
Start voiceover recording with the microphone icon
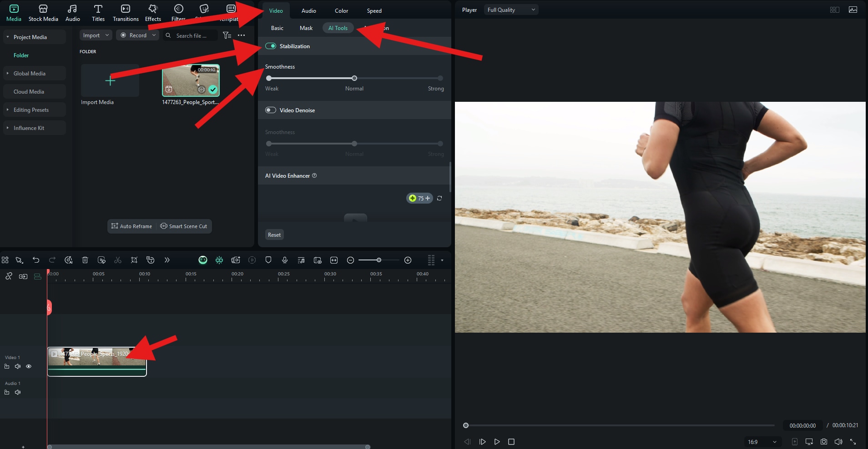285,260
